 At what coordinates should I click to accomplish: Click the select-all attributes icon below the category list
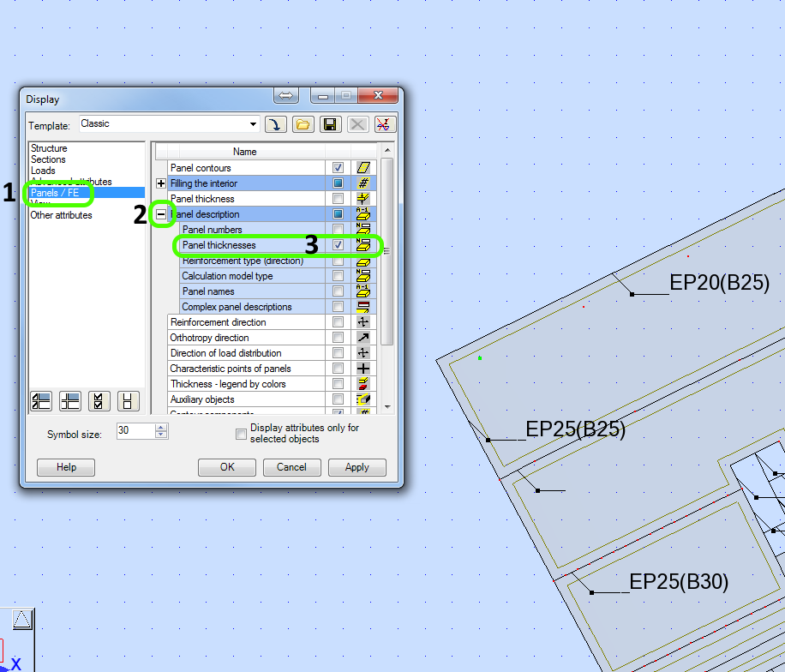click(x=100, y=400)
